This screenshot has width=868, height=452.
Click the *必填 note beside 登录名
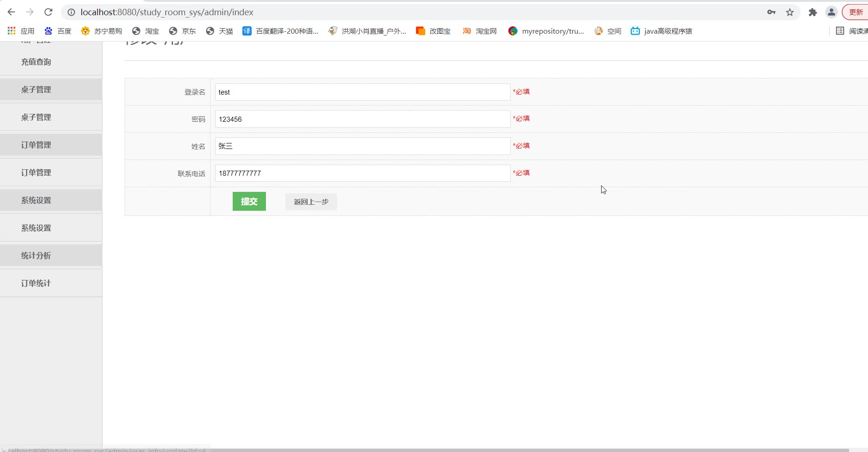pos(521,92)
